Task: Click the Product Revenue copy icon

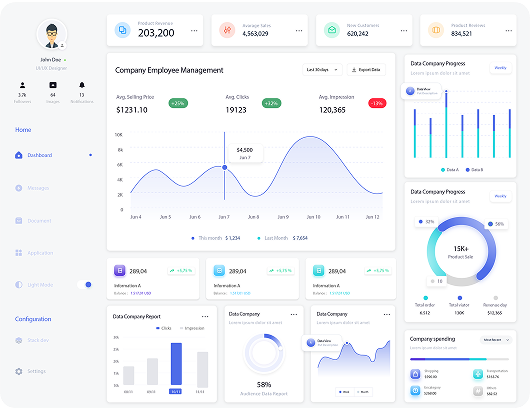Action: [122, 30]
